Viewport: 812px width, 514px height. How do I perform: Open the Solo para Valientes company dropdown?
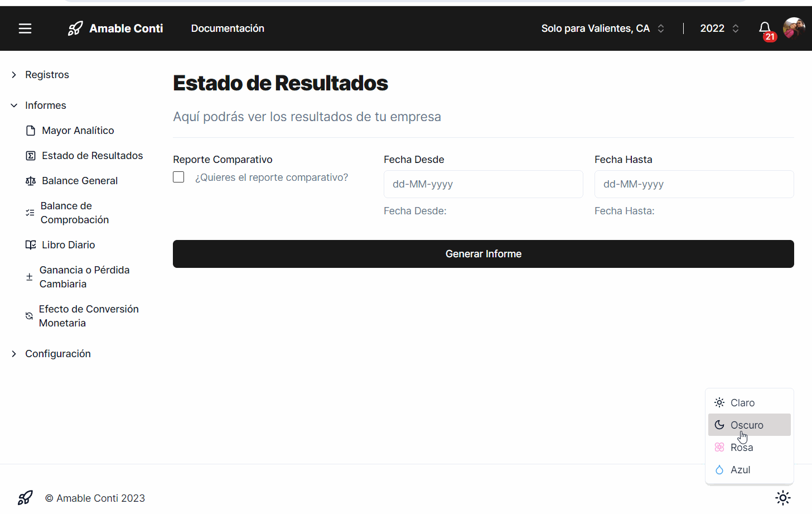click(x=602, y=28)
